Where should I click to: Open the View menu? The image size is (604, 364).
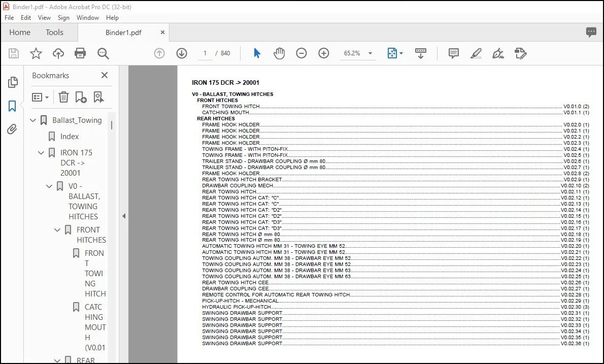coord(44,18)
